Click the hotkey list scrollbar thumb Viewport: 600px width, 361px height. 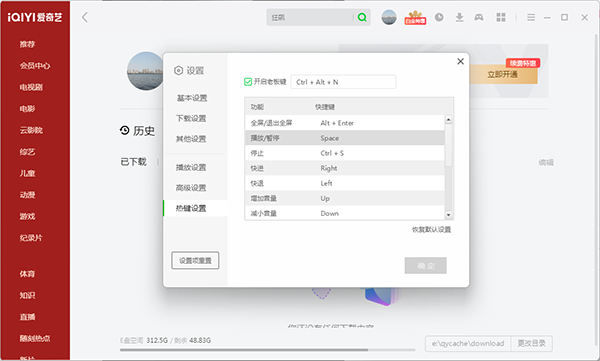pos(448,145)
